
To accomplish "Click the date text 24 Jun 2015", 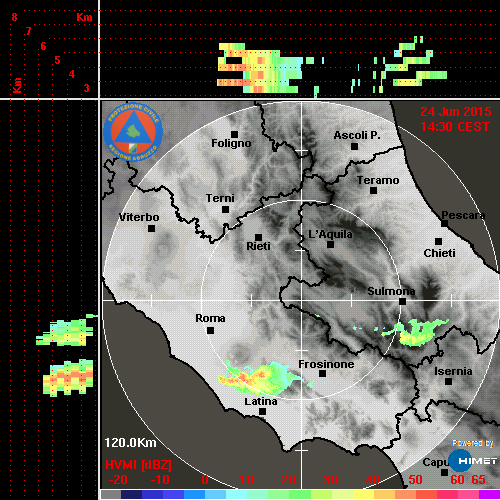I will coord(456,112).
